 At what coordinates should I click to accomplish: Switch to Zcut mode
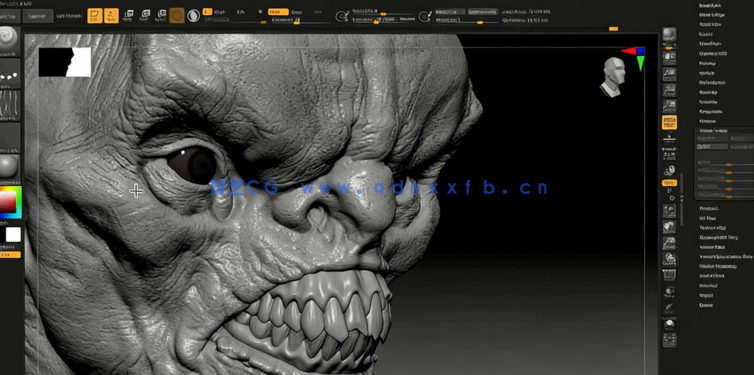tap(318, 11)
